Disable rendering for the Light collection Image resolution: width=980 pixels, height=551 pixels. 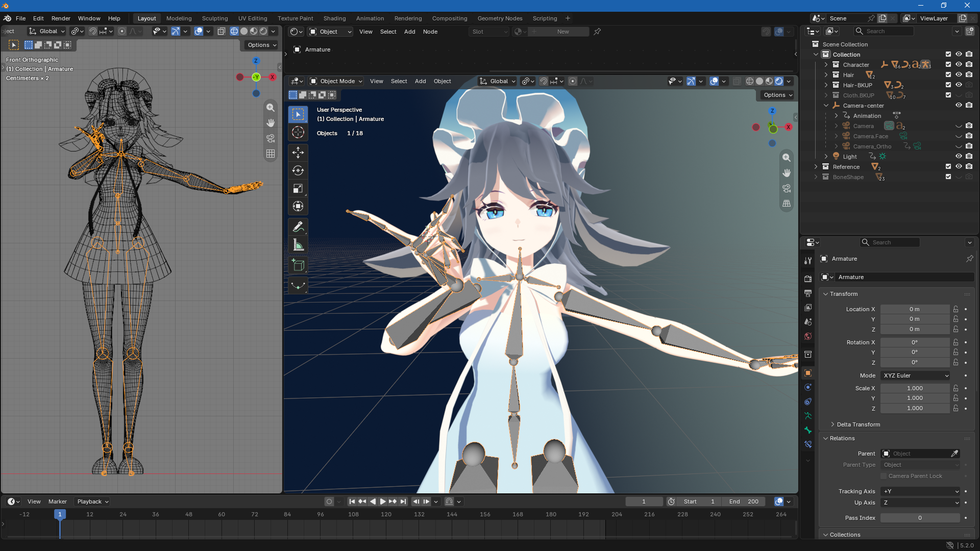969,157
